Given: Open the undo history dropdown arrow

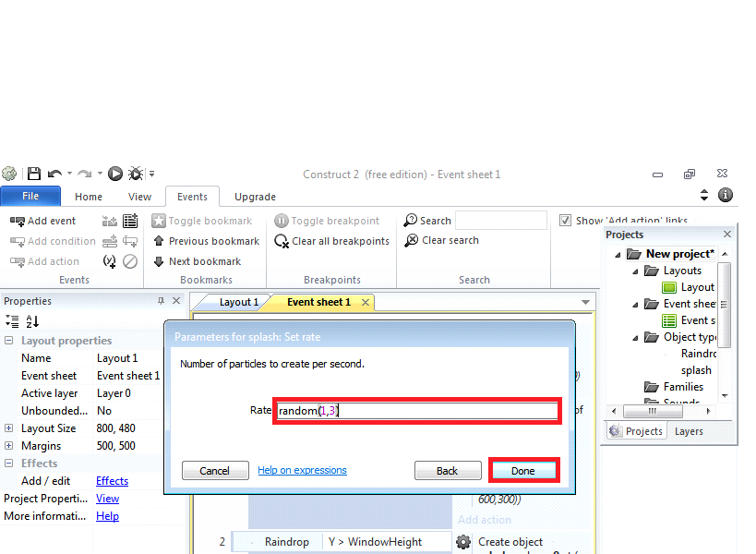Looking at the screenshot, I should tap(69, 174).
